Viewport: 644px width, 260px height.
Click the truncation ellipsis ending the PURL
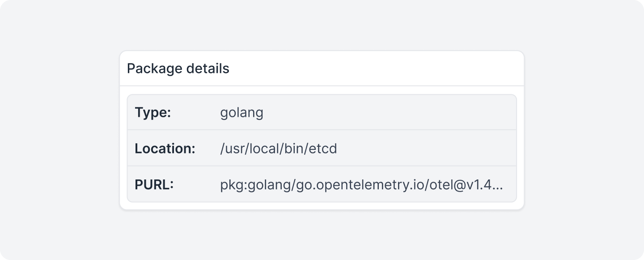498,185
